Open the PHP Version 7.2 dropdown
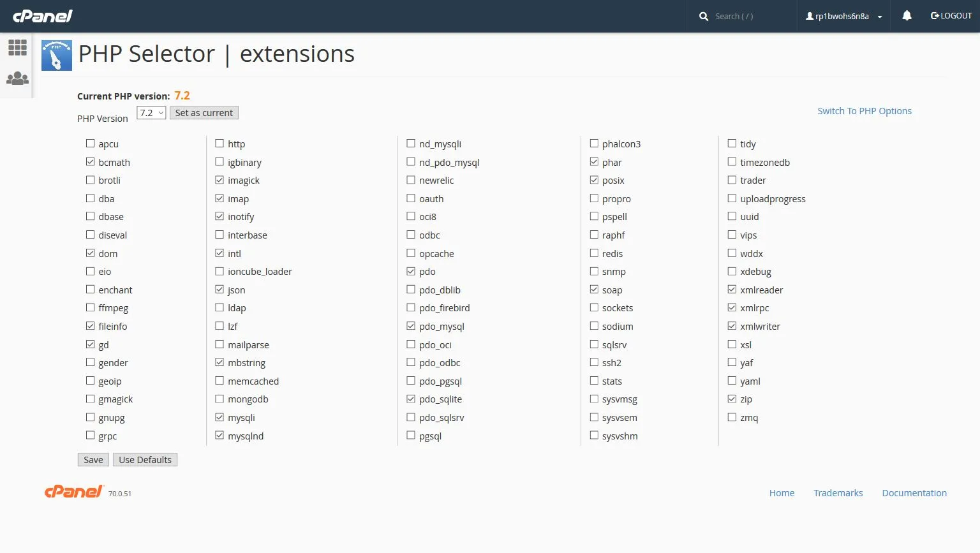 coord(151,113)
